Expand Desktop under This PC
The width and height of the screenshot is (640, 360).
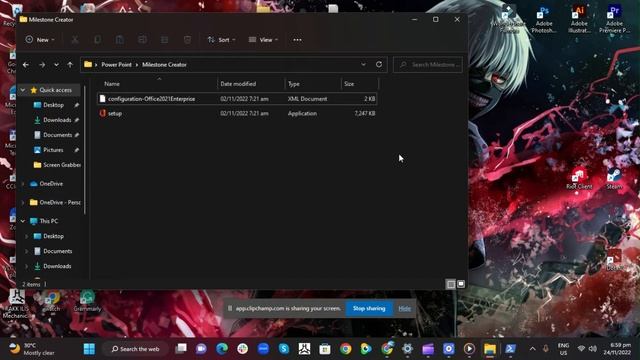click(27, 236)
